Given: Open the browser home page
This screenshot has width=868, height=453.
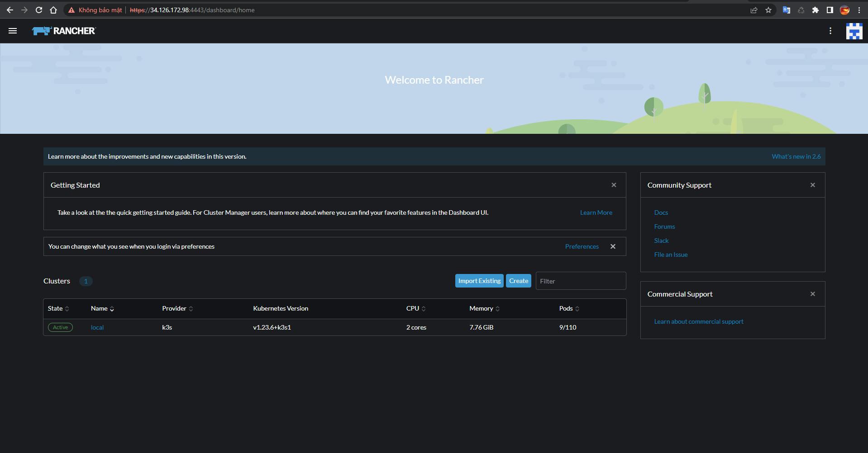Looking at the screenshot, I should click(53, 10).
